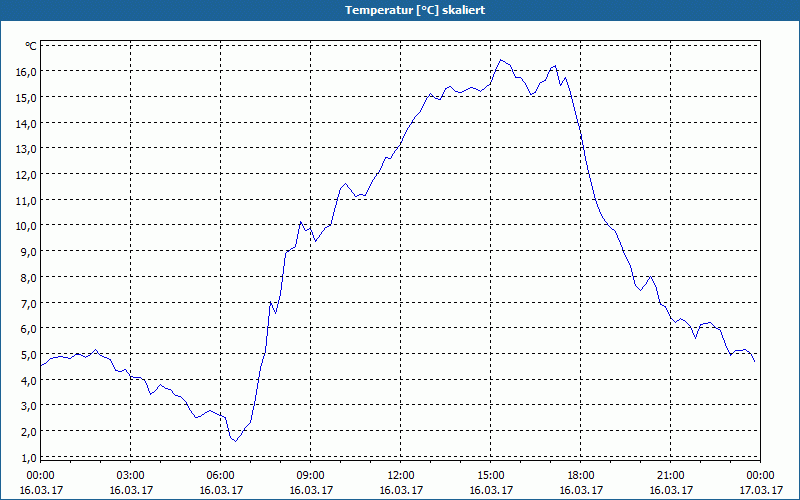Screen dimensions: 800x500
Task: Click the 10,0 y-axis label
Action: [x=27, y=226]
